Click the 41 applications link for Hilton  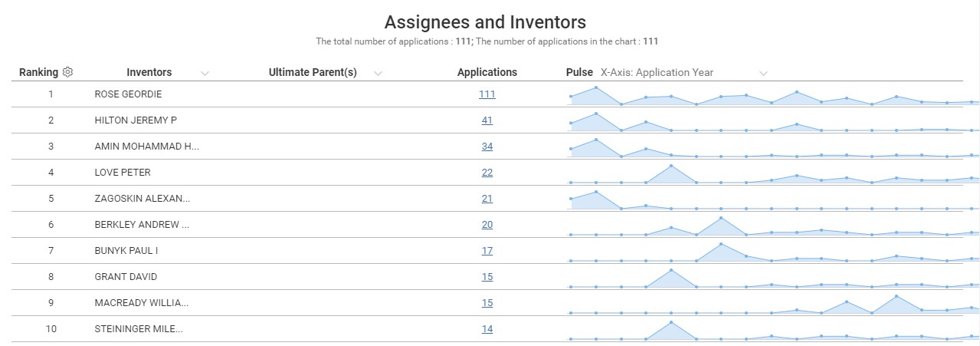tap(487, 120)
